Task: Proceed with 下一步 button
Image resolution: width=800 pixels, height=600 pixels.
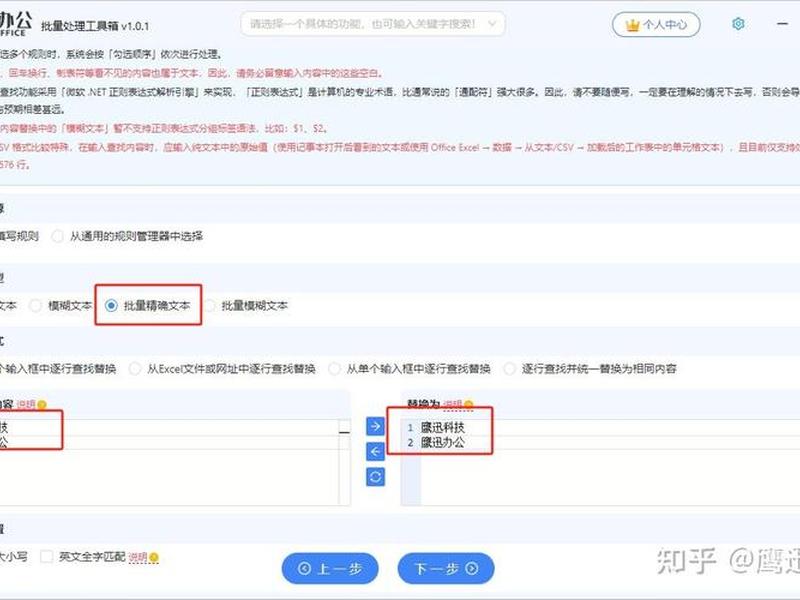Action: tap(446, 568)
